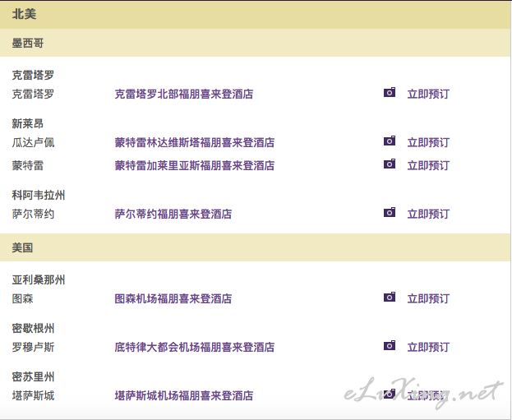Click 立即预订 for 萨尔蒂约 hotel

(428, 214)
